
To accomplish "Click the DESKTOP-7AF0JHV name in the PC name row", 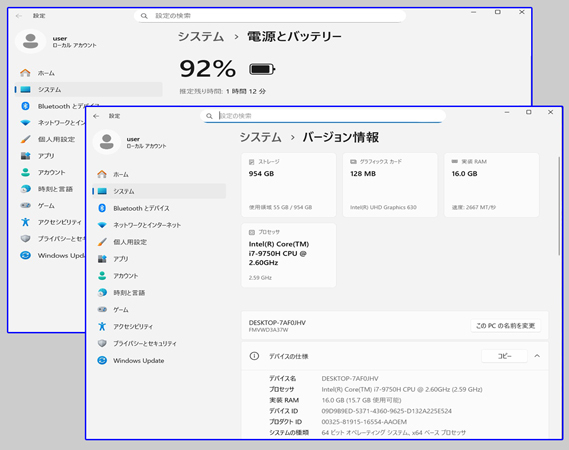I will pos(277,322).
